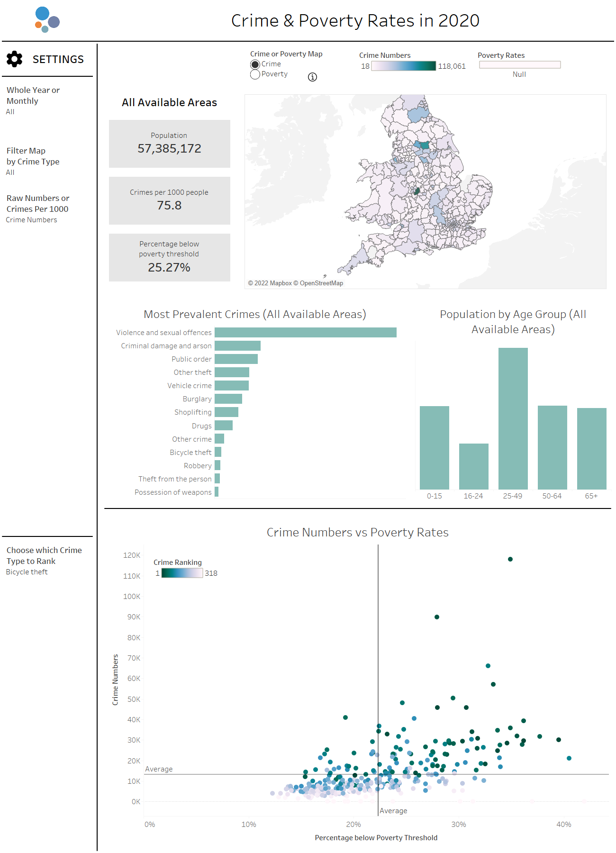The height and width of the screenshot is (853, 616).
Task: Click the 25-49 age group bar
Action: (513, 418)
